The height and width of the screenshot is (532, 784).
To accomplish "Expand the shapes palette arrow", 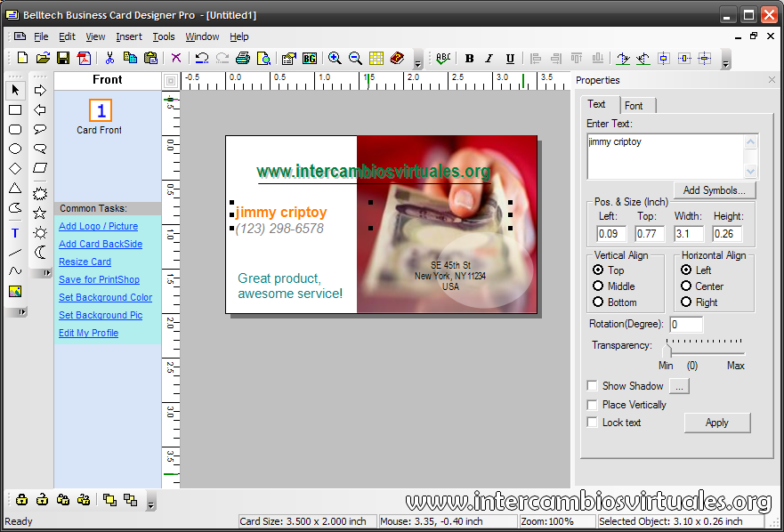I will click(47, 273).
